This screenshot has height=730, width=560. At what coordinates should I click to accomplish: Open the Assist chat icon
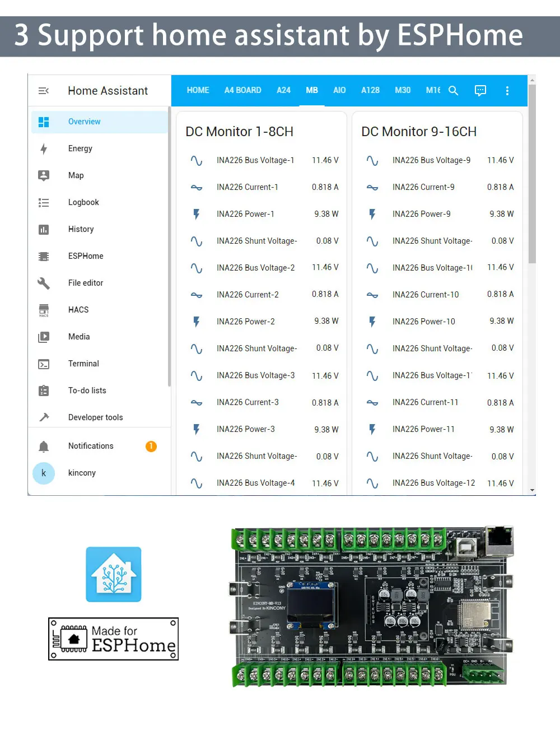[x=480, y=90]
